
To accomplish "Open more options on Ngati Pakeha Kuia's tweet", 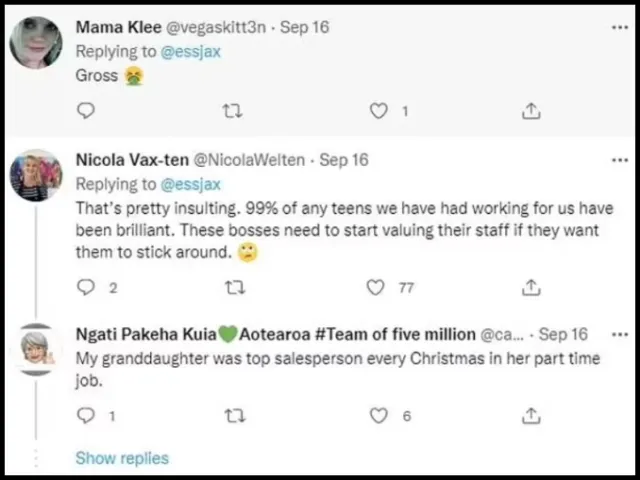I will click(620, 335).
